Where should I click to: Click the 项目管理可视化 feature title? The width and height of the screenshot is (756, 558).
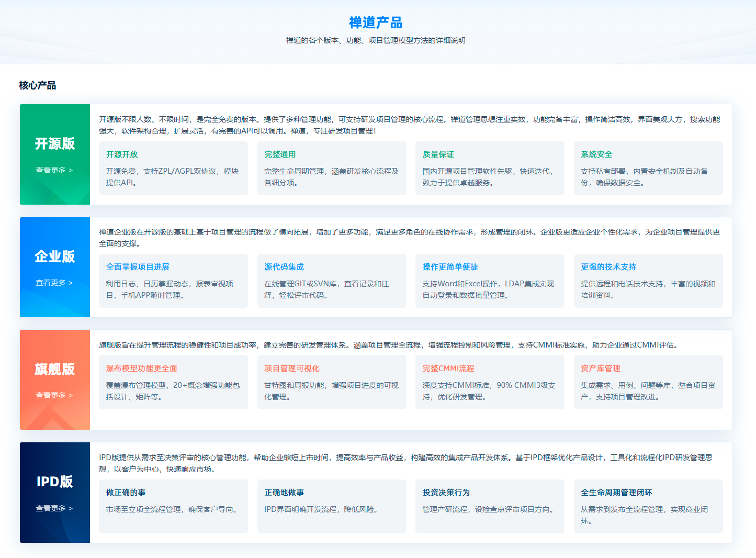coord(292,369)
